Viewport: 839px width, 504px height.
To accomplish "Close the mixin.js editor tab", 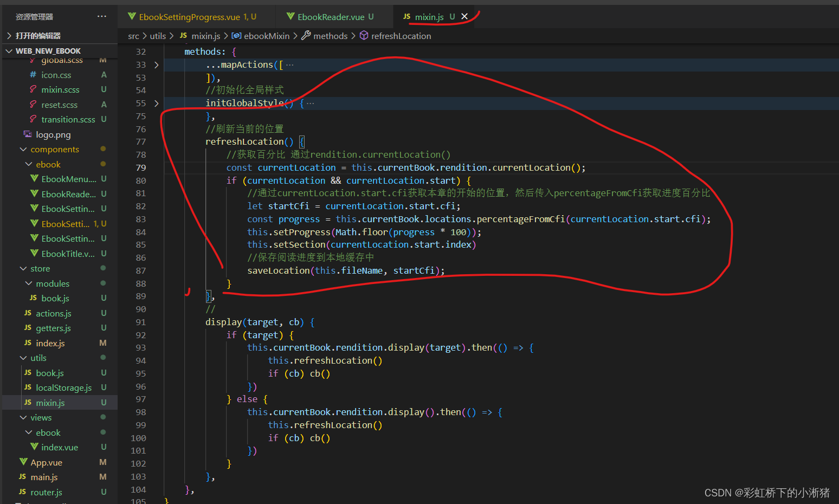I will (464, 16).
